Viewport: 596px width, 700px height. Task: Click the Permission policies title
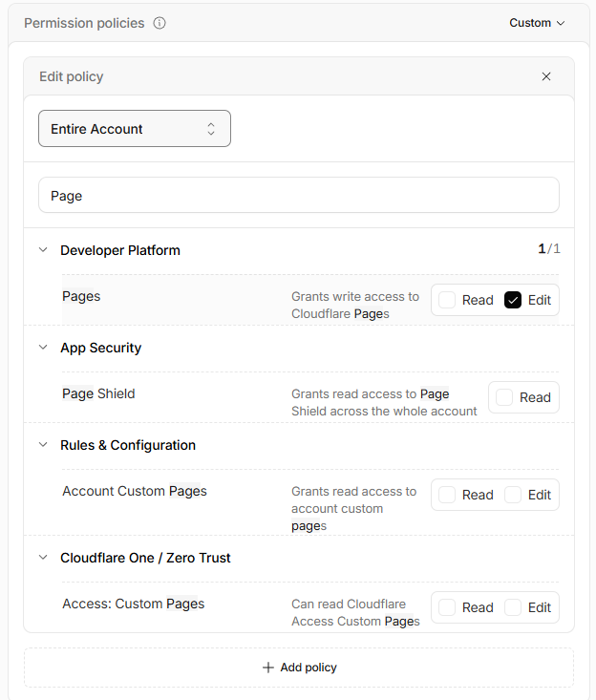84,23
